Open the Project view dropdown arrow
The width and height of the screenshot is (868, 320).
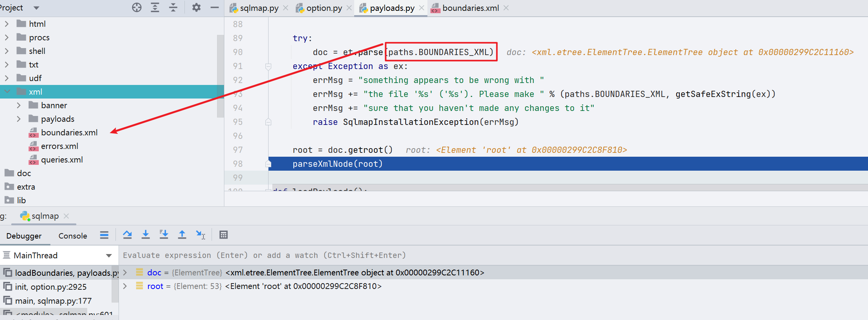point(36,8)
